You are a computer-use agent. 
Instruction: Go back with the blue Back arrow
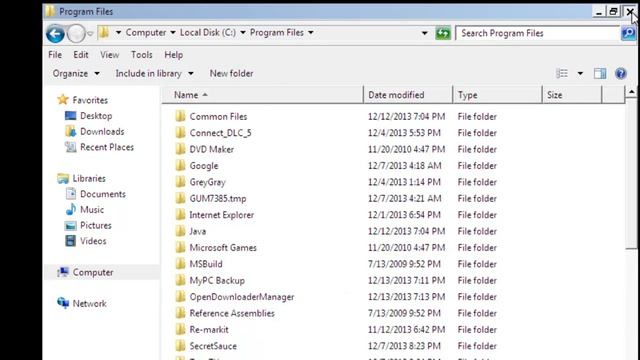click(55, 33)
